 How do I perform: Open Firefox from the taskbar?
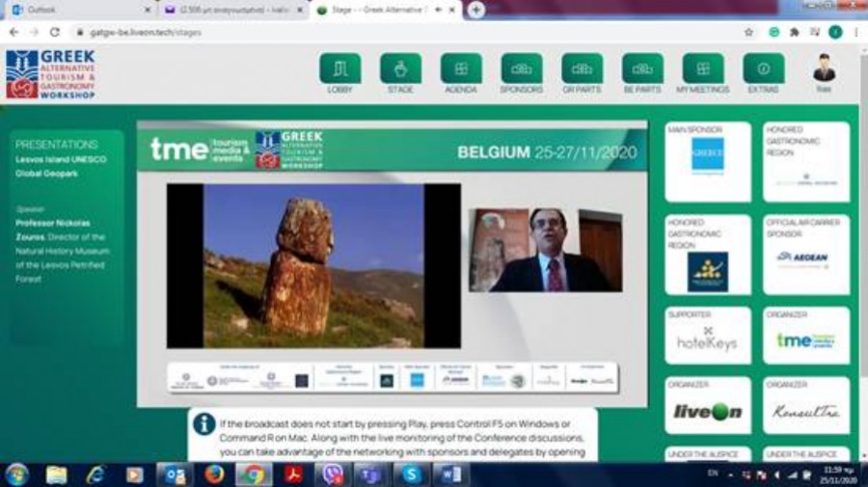click(214, 474)
